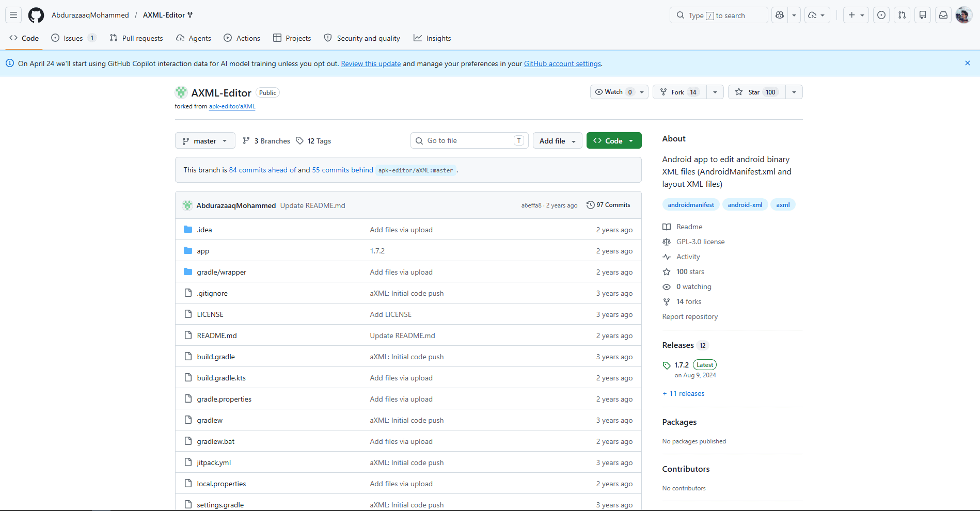980x511 pixels.
Task: Open the app folder
Action: (203, 251)
